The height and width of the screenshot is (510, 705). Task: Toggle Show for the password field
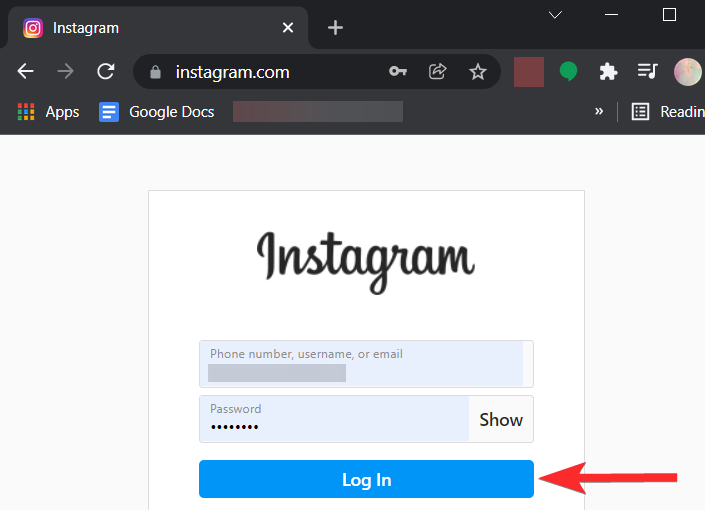pos(500,420)
